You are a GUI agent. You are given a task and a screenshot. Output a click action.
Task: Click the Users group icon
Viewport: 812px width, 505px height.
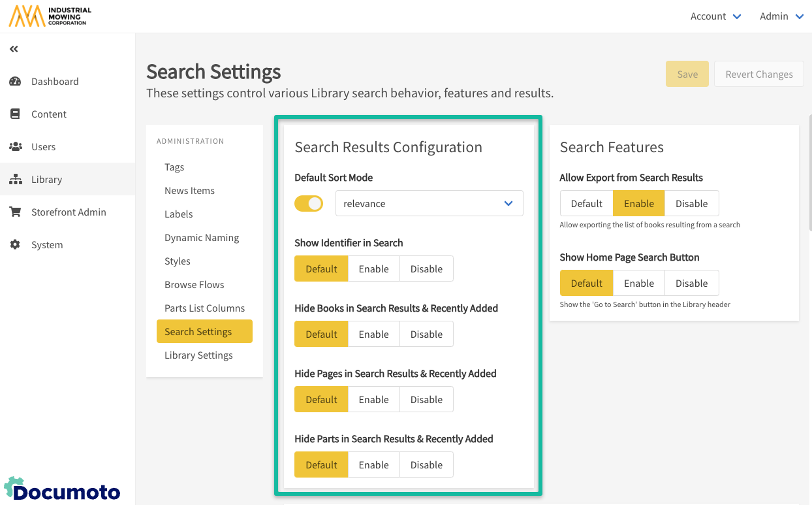pyautogui.click(x=15, y=147)
